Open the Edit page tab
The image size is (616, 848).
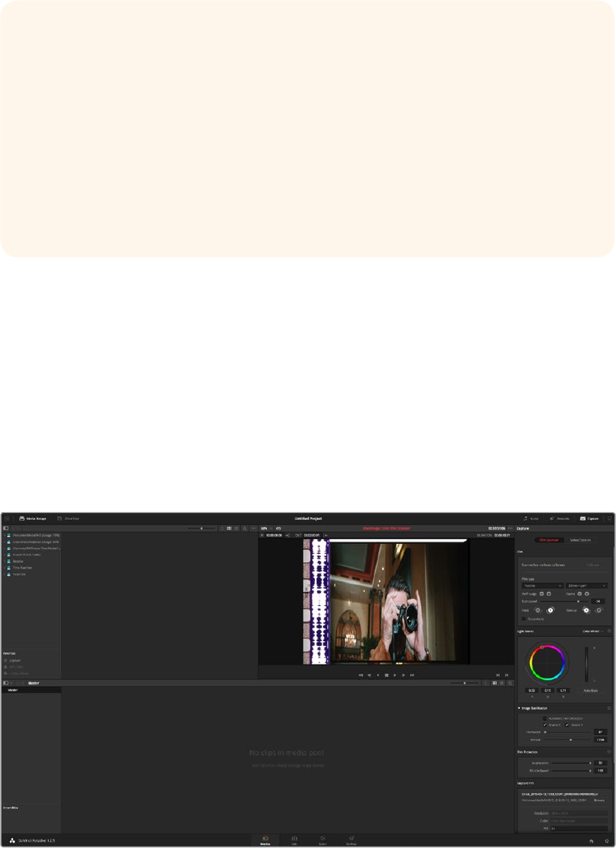pyautogui.click(x=294, y=840)
